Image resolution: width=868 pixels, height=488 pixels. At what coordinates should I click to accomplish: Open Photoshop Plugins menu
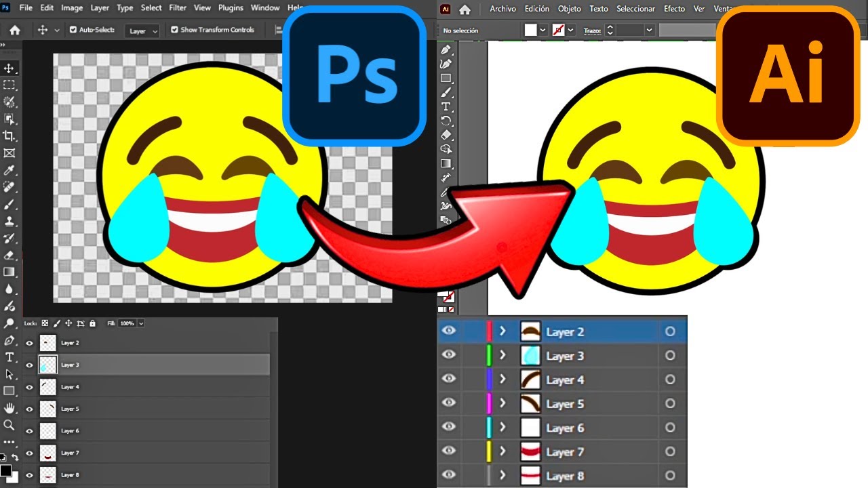[231, 8]
